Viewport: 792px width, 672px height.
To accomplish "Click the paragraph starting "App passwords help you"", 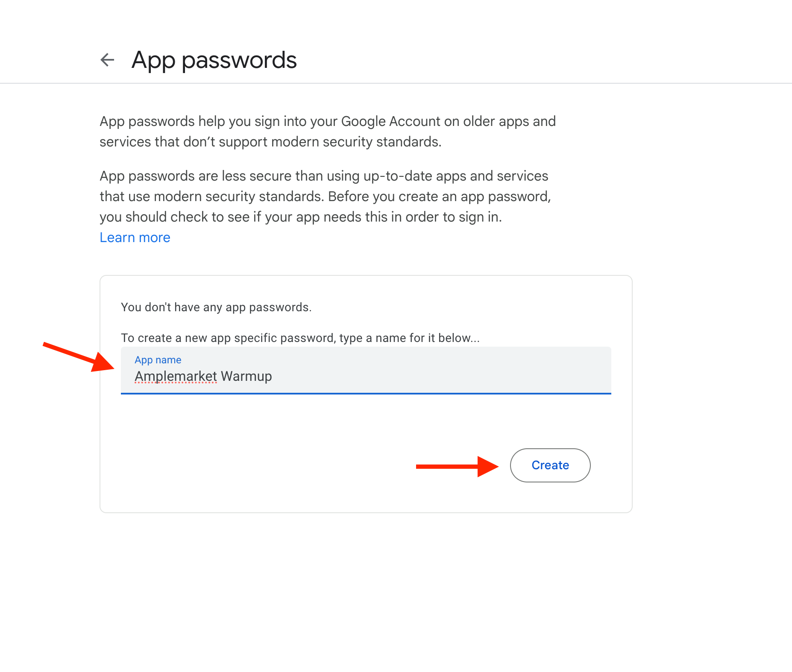I will (327, 131).
